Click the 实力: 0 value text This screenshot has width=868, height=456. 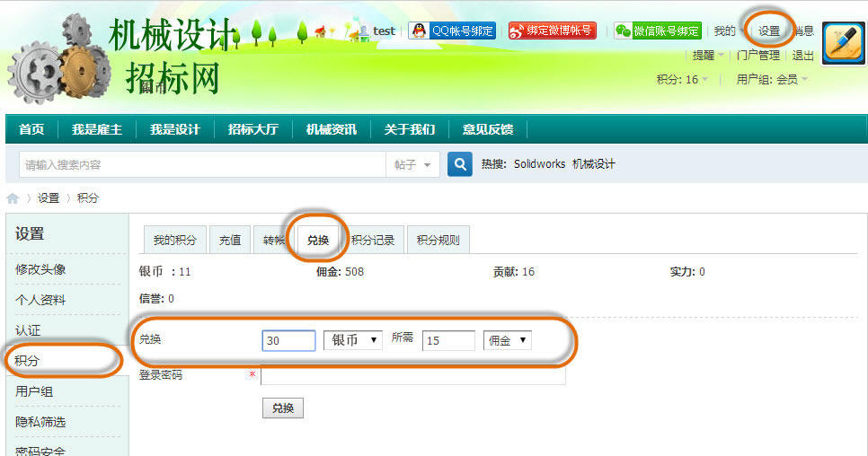point(687,271)
